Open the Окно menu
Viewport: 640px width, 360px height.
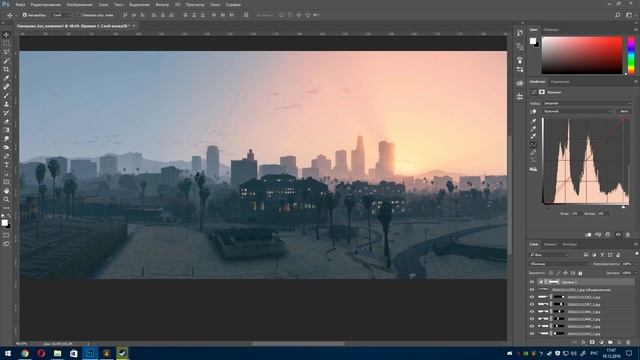coord(215,4)
